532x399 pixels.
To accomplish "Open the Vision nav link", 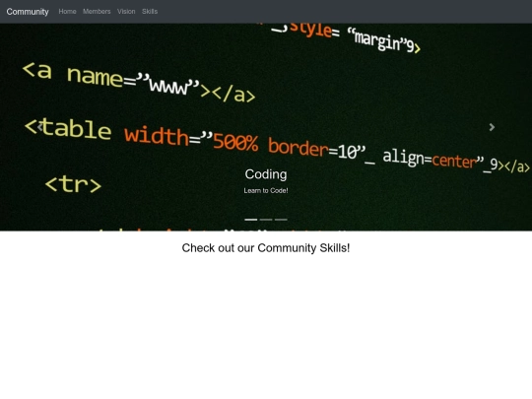I will [126, 12].
